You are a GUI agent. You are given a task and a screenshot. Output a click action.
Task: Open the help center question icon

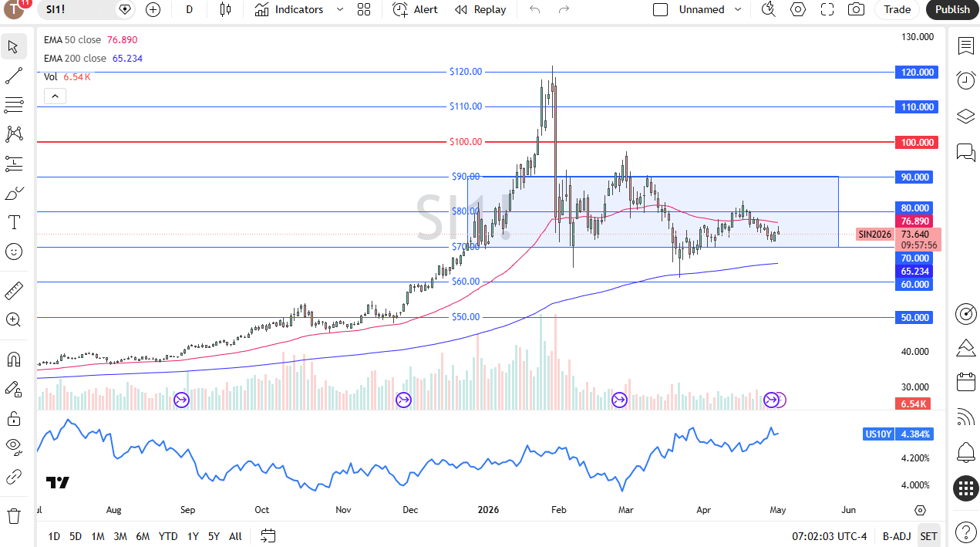(x=965, y=532)
